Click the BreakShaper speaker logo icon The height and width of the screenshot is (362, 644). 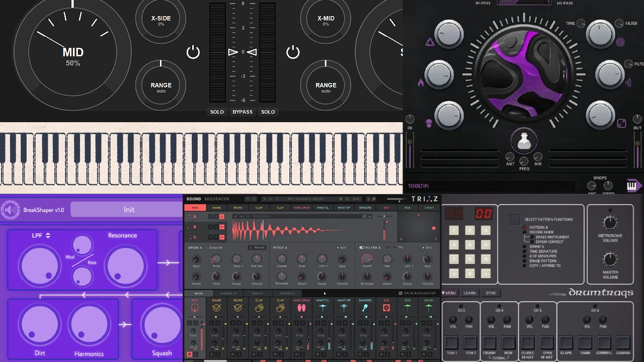click(x=10, y=209)
